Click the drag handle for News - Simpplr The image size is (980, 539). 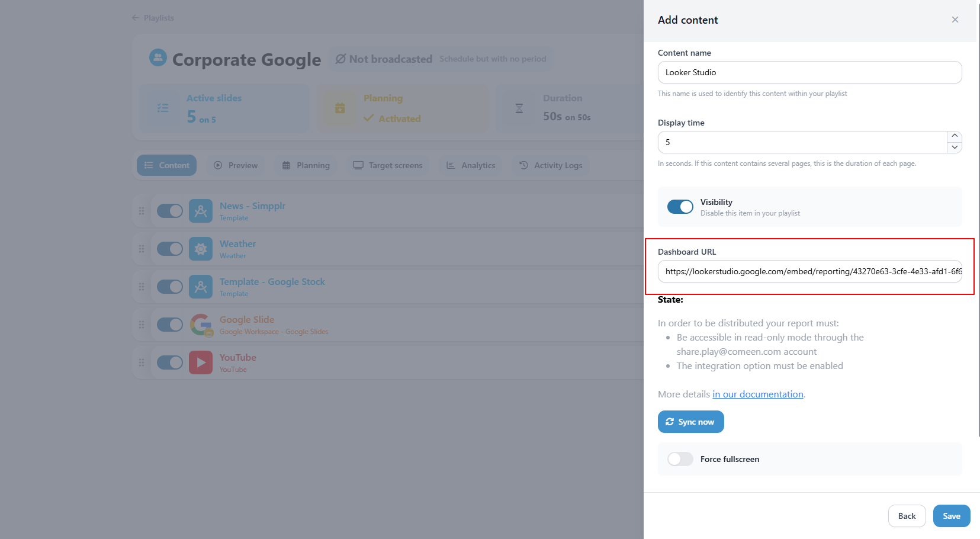(x=142, y=211)
